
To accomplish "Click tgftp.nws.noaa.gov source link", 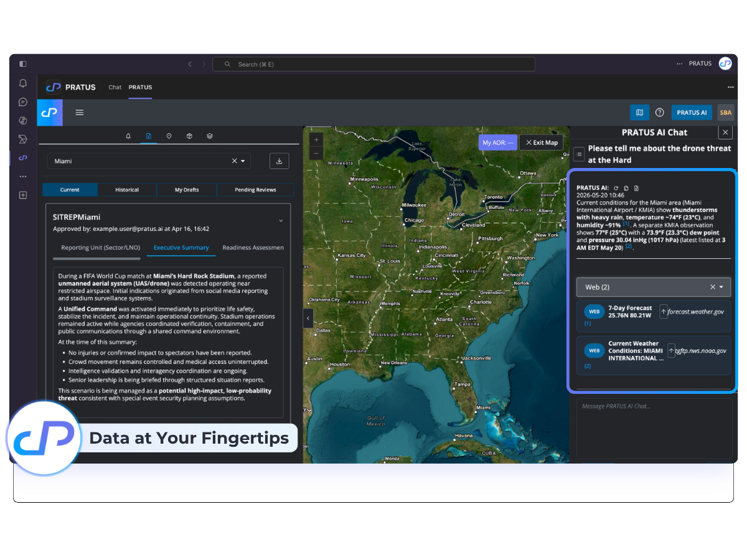I will tap(701, 350).
